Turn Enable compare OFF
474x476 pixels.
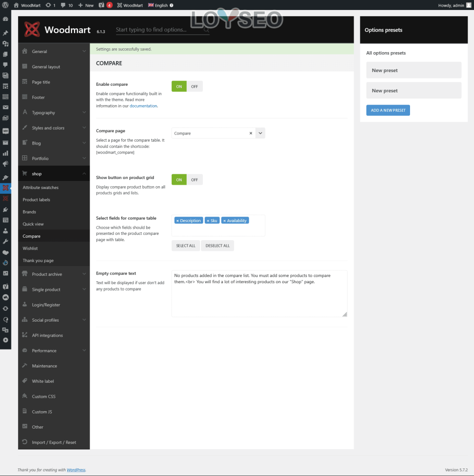(194, 87)
